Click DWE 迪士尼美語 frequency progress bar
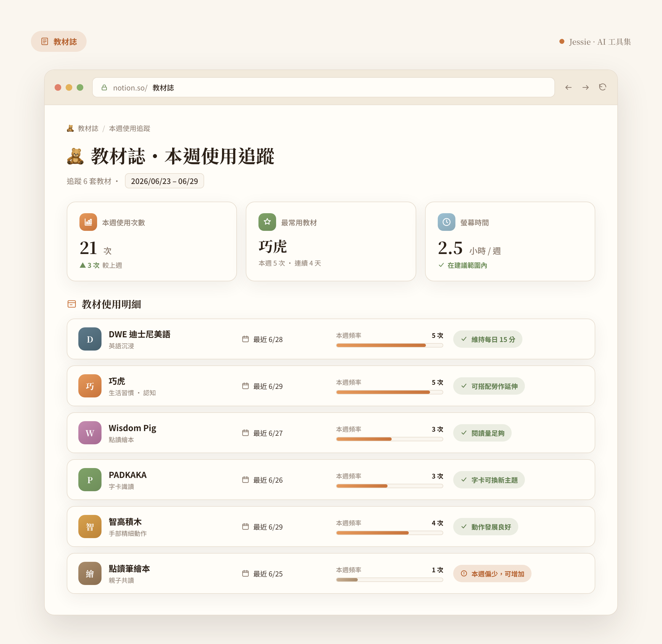 tap(389, 345)
